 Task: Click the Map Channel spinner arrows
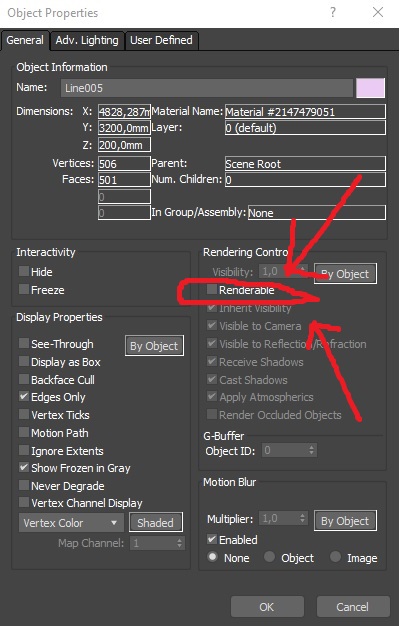coord(179,543)
